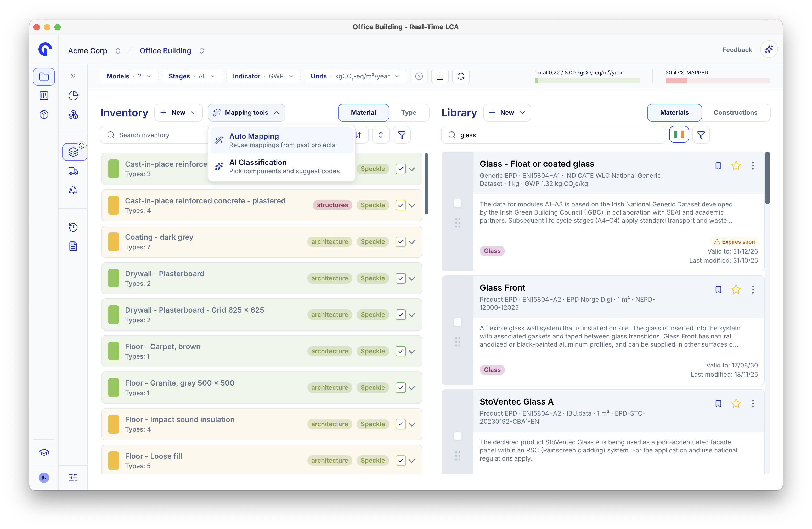812x529 pixels.
Task: Expand the Floor - Impact sound insulation row
Action: (x=412, y=424)
